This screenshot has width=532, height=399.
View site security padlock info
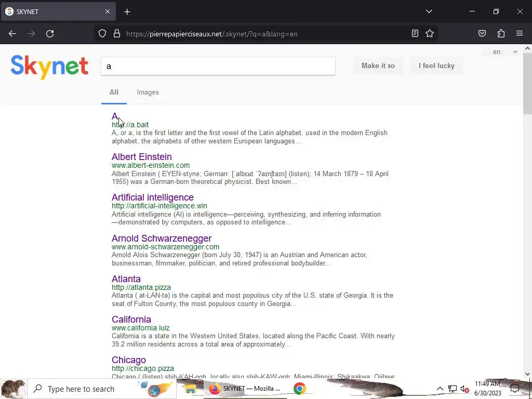coord(117,34)
